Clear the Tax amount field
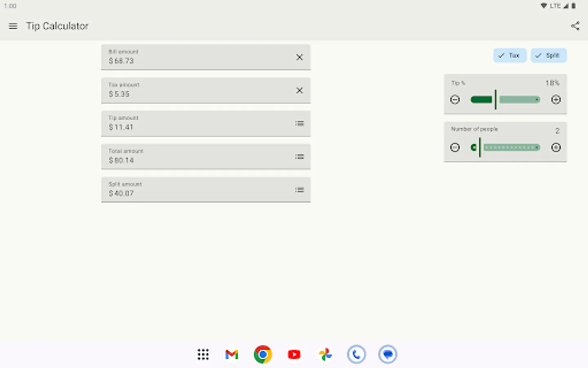The height and width of the screenshot is (368, 588). click(x=299, y=90)
